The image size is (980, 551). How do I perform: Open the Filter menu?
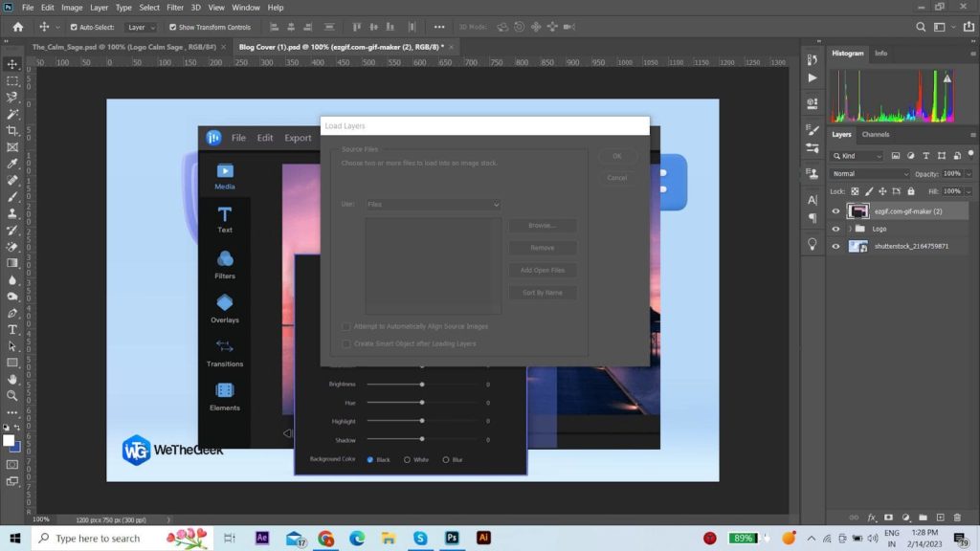pyautogui.click(x=175, y=8)
